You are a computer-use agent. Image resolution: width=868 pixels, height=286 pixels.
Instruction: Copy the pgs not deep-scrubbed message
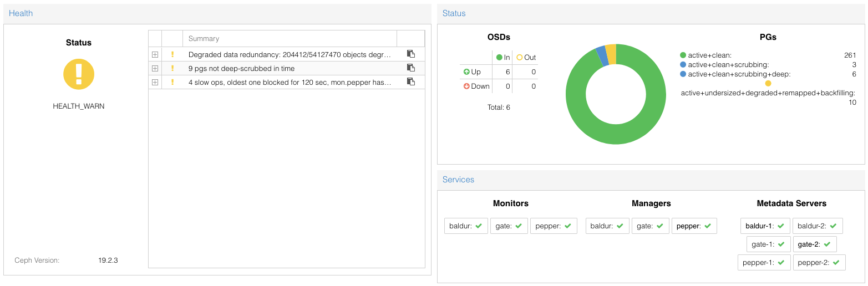[x=411, y=68]
